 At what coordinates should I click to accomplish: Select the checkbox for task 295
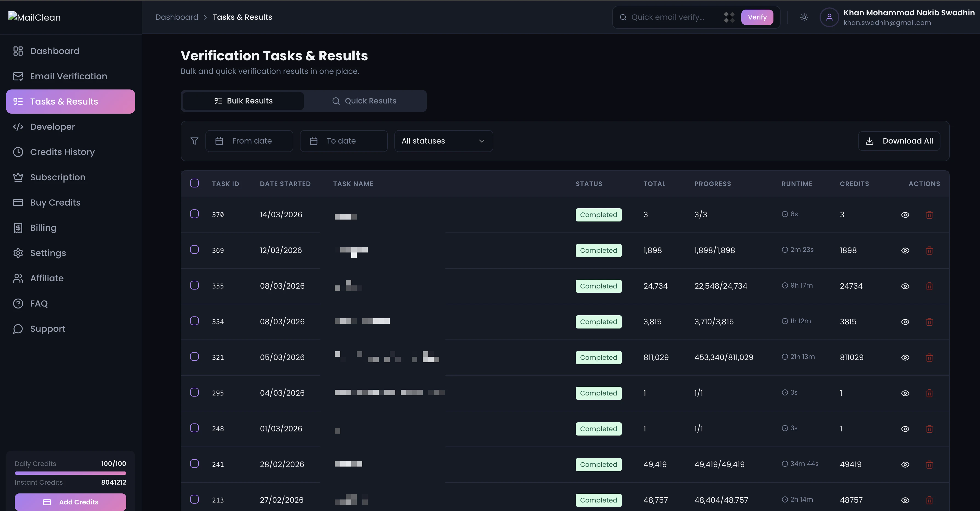point(194,392)
